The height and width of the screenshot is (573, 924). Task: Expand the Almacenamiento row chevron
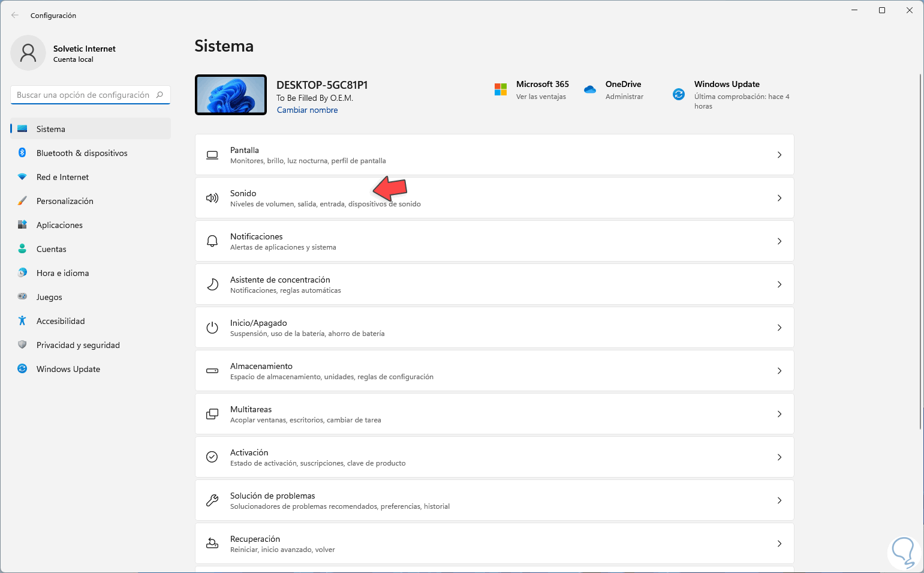tap(779, 371)
